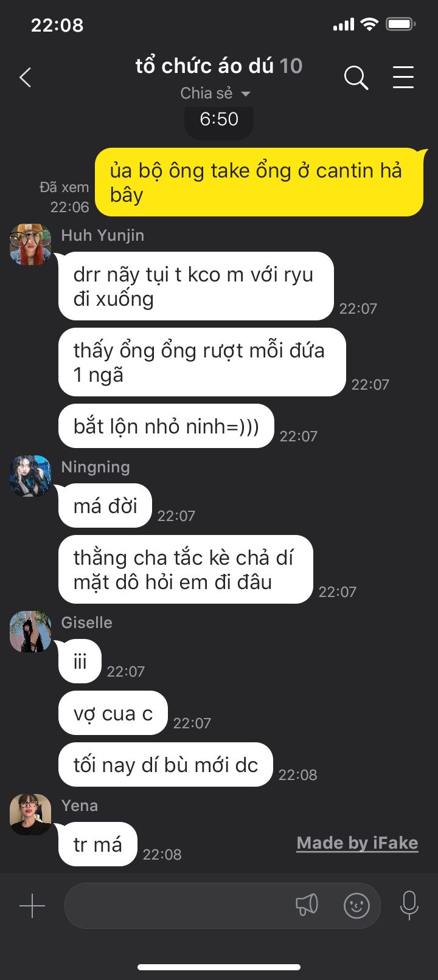
Task: Tap the plus attachment icon
Action: (x=32, y=906)
